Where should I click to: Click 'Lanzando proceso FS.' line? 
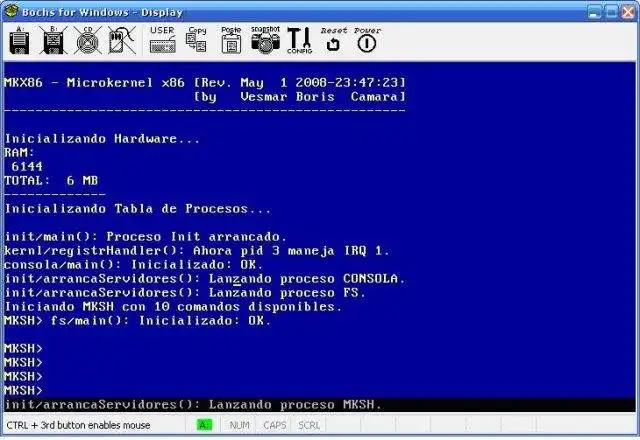[185, 293]
